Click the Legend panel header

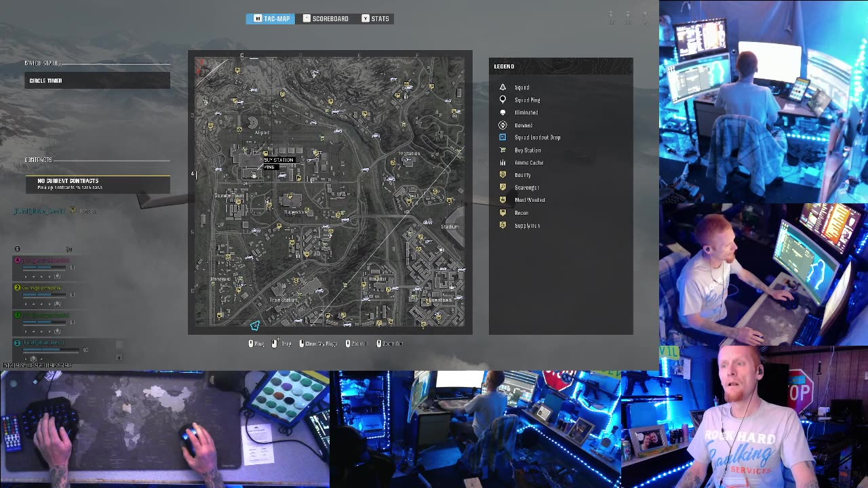tap(561, 66)
